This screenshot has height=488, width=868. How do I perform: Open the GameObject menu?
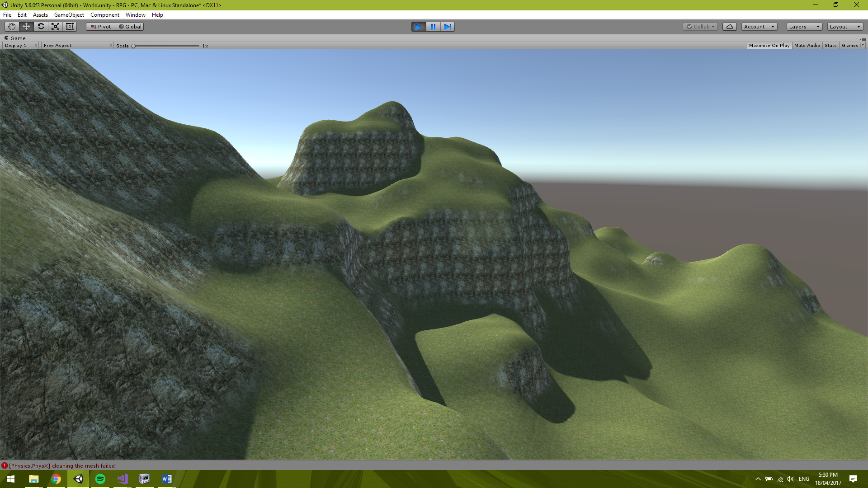[x=67, y=15]
